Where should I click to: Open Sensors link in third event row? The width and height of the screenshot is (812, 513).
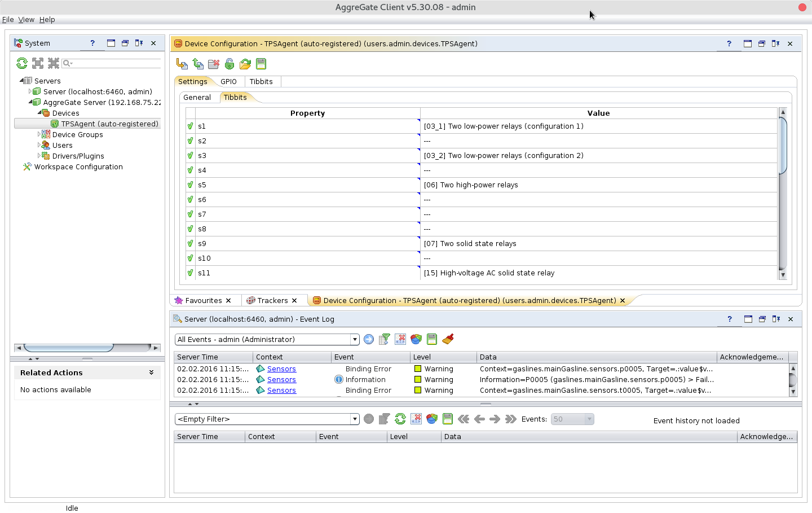pos(281,390)
